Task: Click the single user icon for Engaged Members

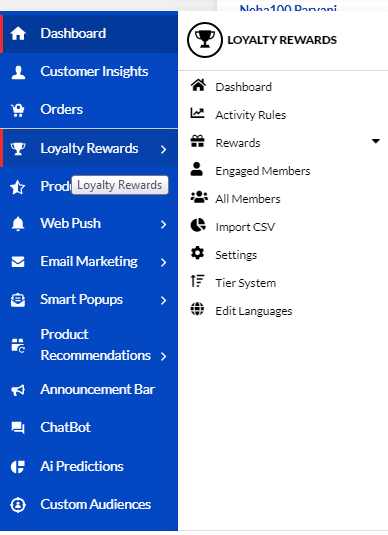Action: click(x=197, y=169)
